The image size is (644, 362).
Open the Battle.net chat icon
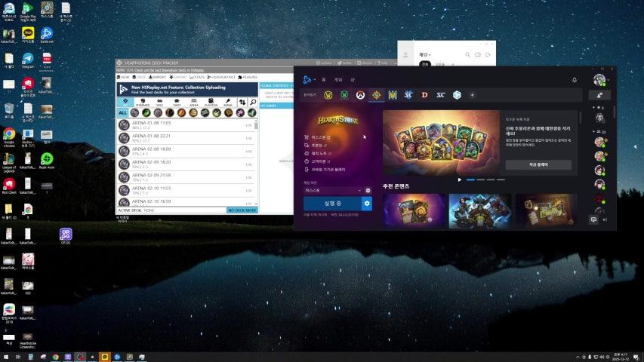tap(593, 220)
